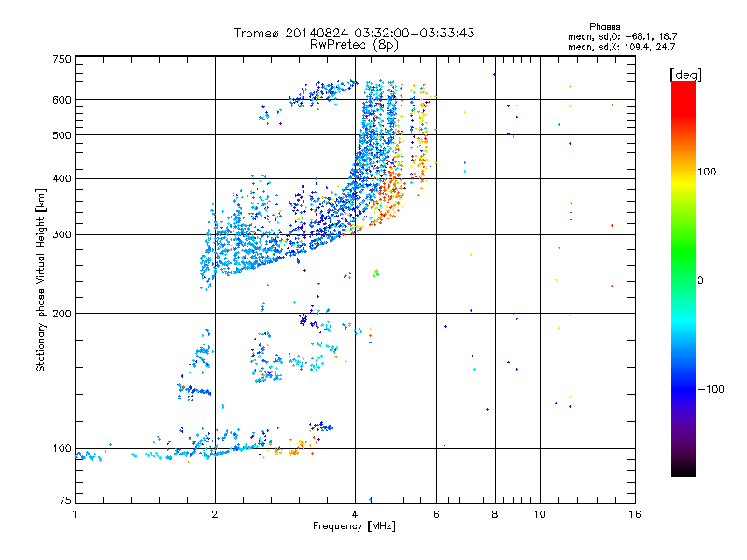747x560 pixels.
Task: Click the colorbar label '100'
Action: click(707, 172)
